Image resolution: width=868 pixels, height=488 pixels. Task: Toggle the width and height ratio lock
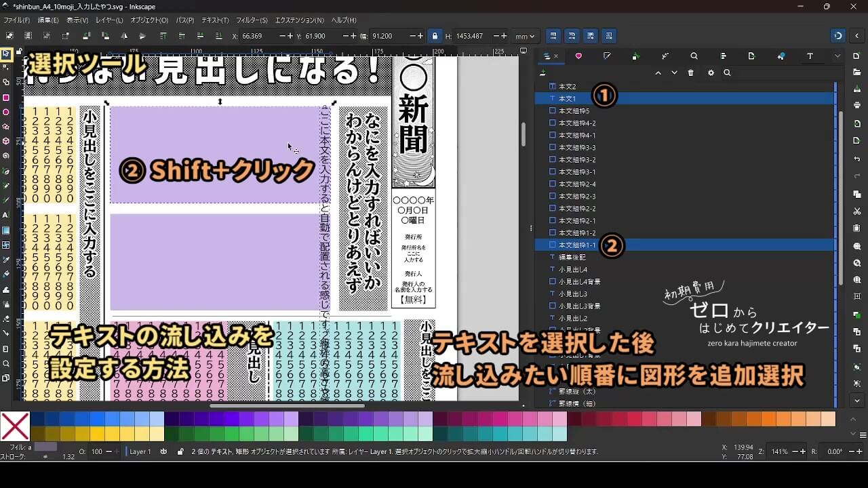pos(435,36)
